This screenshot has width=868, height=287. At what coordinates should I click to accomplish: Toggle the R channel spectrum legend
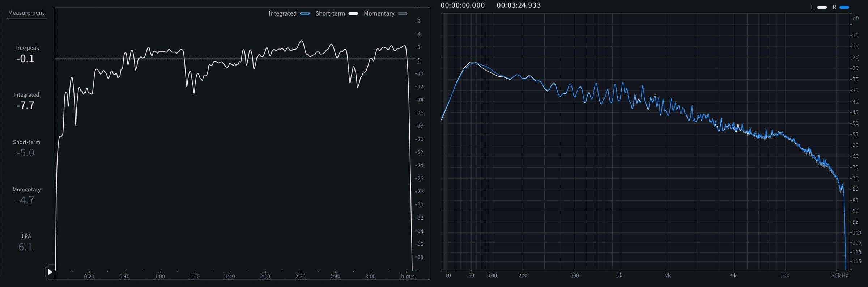coord(841,7)
